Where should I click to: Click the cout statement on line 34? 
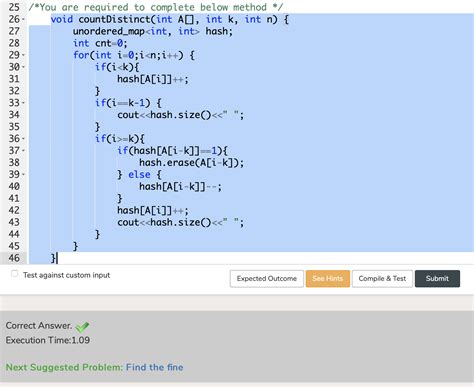(180, 115)
